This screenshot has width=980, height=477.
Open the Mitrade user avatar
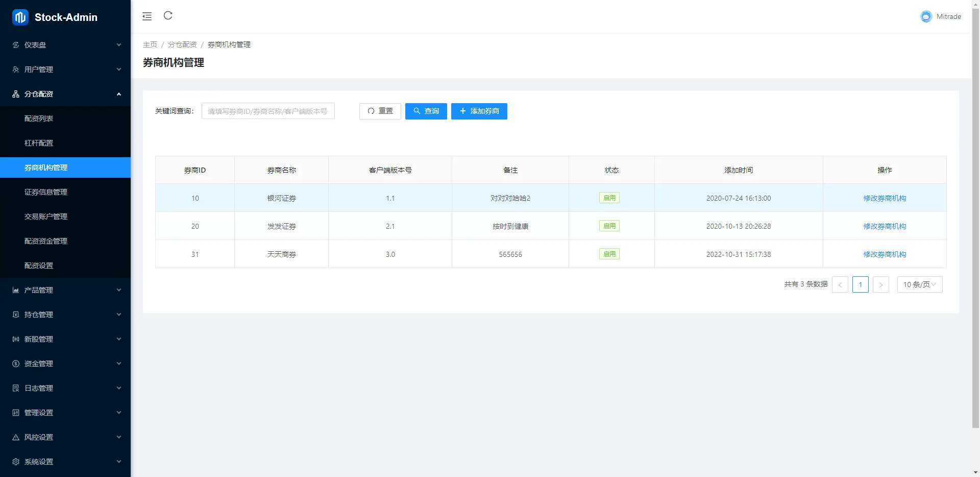[926, 16]
